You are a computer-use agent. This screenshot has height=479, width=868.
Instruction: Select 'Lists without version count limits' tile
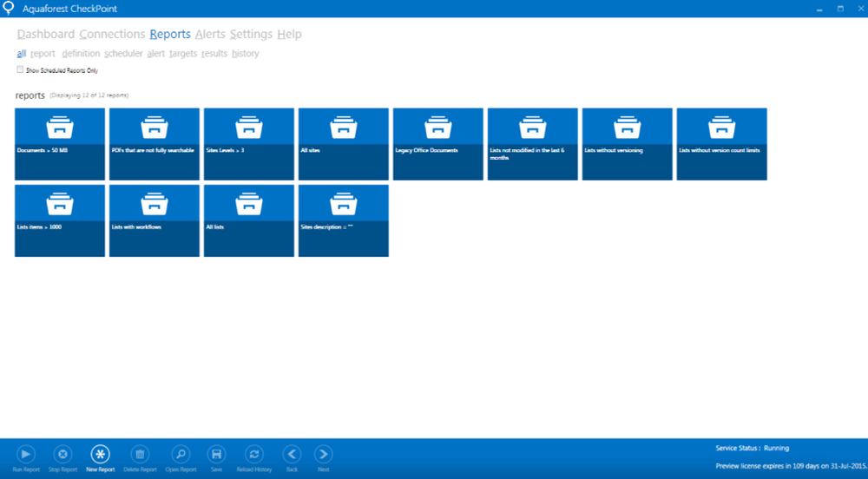tap(722, 144)
